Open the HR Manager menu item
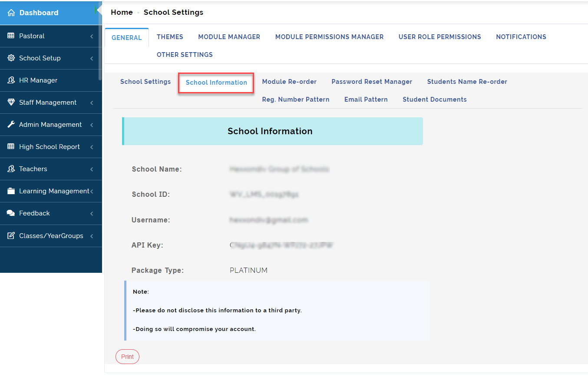This screenshot has width=588, height=384. (x=51, y=80)
